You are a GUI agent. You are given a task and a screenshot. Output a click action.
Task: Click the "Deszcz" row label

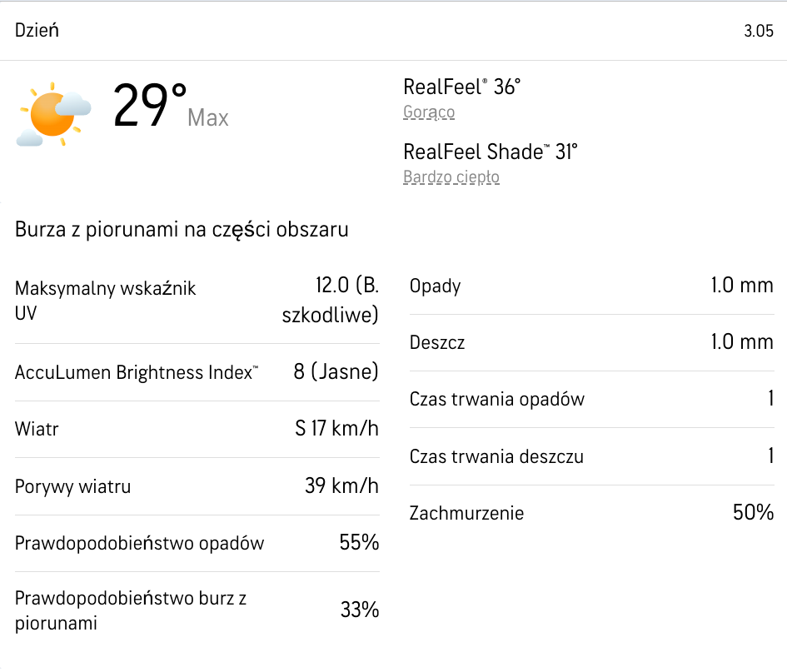(437, 343)
